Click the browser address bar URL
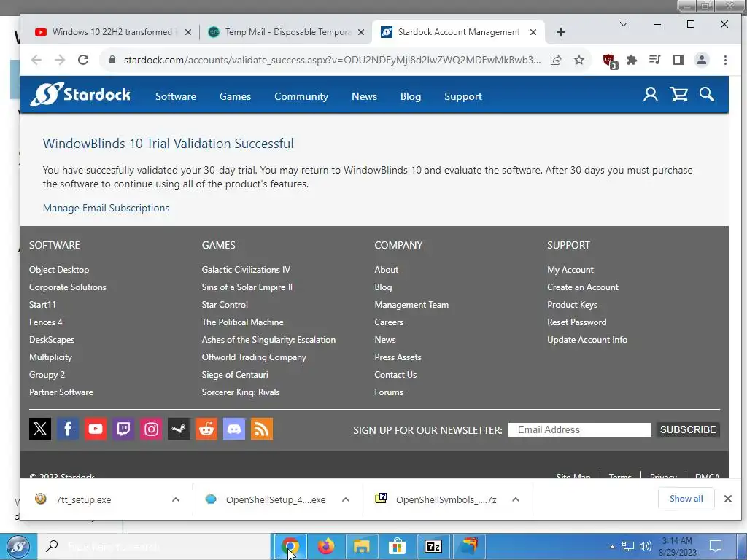The image size is (747, 560). click(332, 60)
